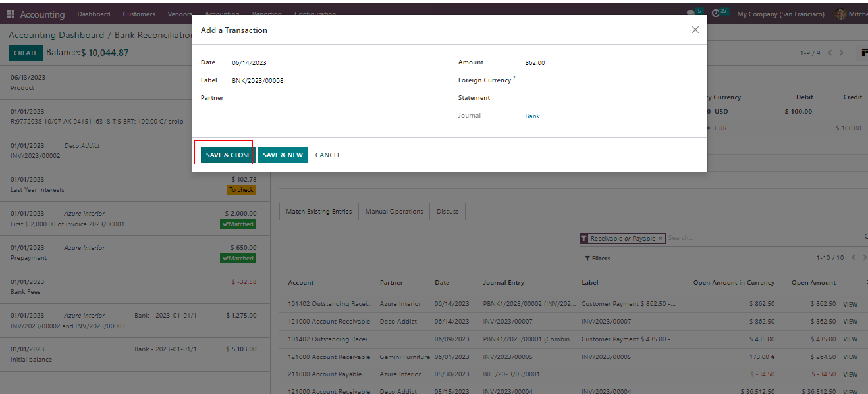Click the Save & Close button
This screenshot has height=394, width=868.
[228, 155]
